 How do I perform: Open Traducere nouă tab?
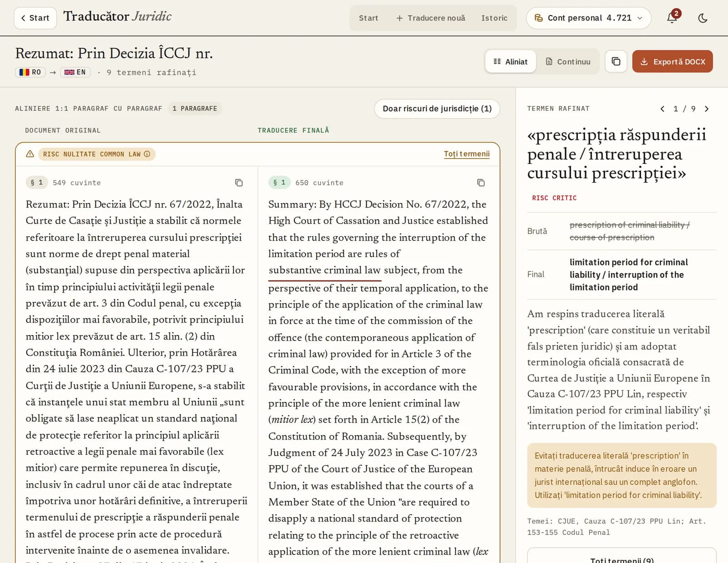[x=430, y=18]
